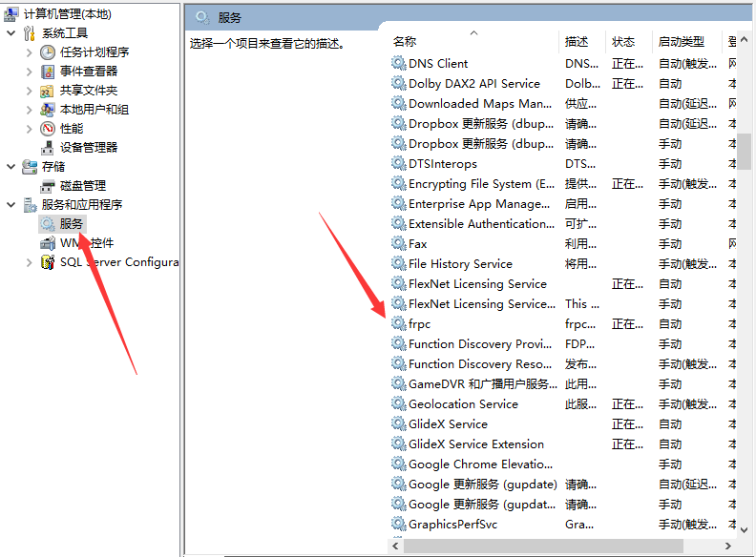Image resolution: width=756 pixels, height=557 pixels.
Task: Click the horizontal scrollbar right arrow
Action: coord(728,546)
